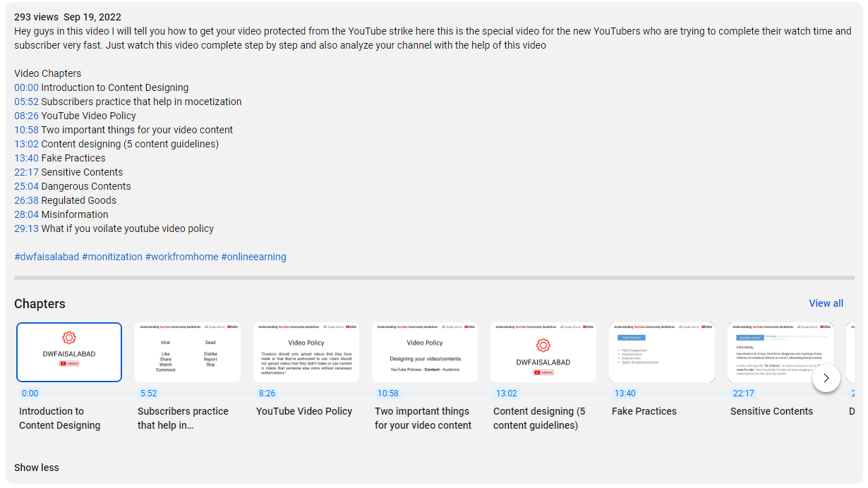This screenshot has width=868, height=488.
Task: Click View all chapters link
Action: 826,303
